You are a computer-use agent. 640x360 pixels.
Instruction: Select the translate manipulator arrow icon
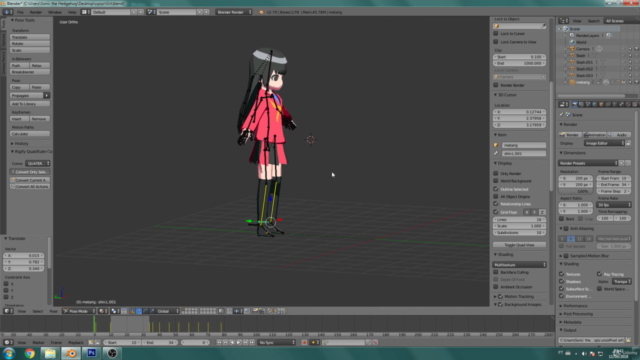(139, 311)
